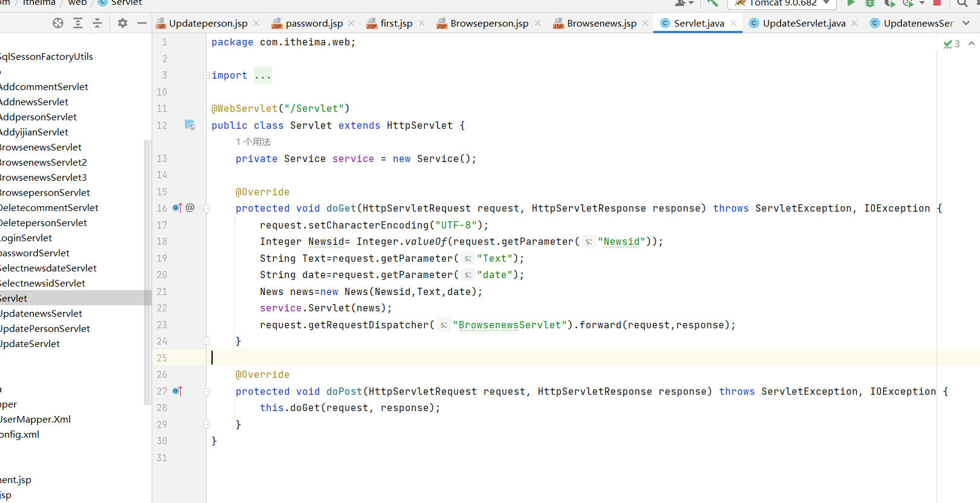
Task: Open the Tomcat 9.0.682 run configuration dropdown
Action: pyautogui.click(x=782, y=4)
